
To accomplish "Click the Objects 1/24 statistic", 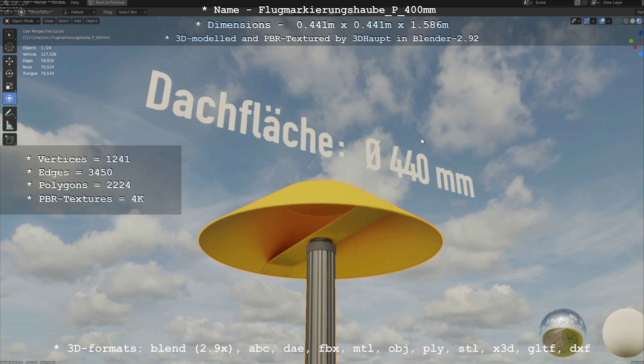I will click(x=37, y=48).
